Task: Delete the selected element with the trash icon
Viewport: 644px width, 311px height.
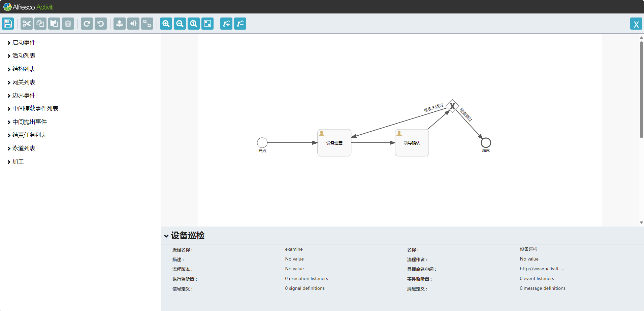Action: pyautogui.click(x=68, y=24)
